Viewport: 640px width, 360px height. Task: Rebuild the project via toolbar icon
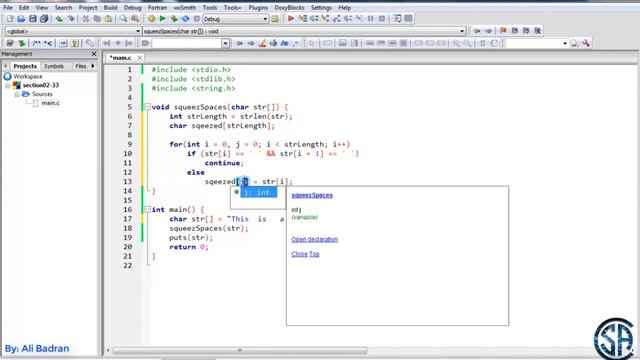185,19
